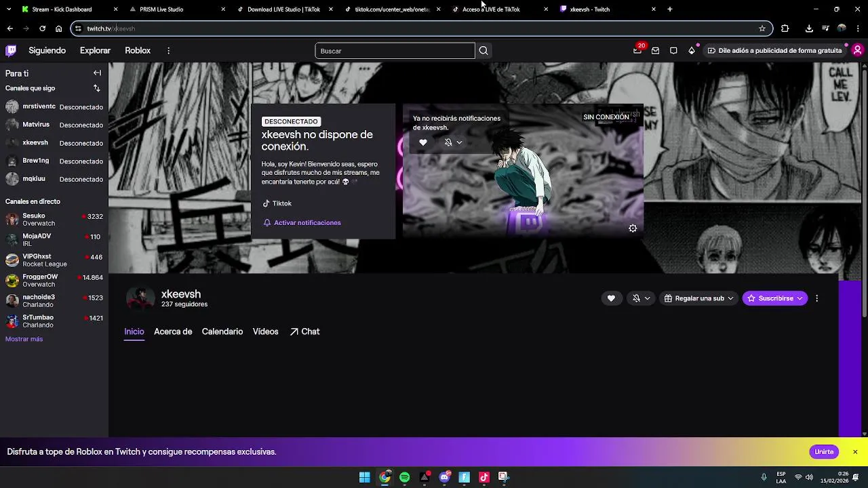Open Regalar una sub dropdown

pyautogui.click(x=698, y=298)
